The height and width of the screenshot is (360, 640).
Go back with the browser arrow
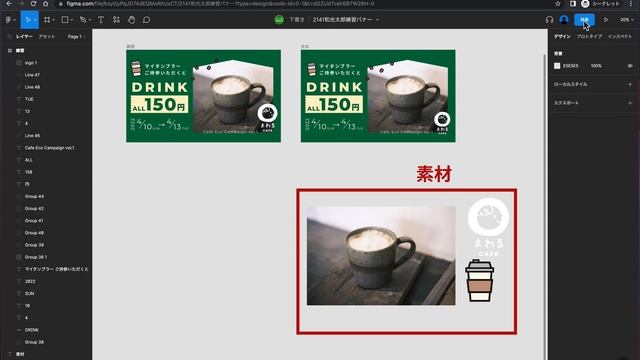pos(9,4)
